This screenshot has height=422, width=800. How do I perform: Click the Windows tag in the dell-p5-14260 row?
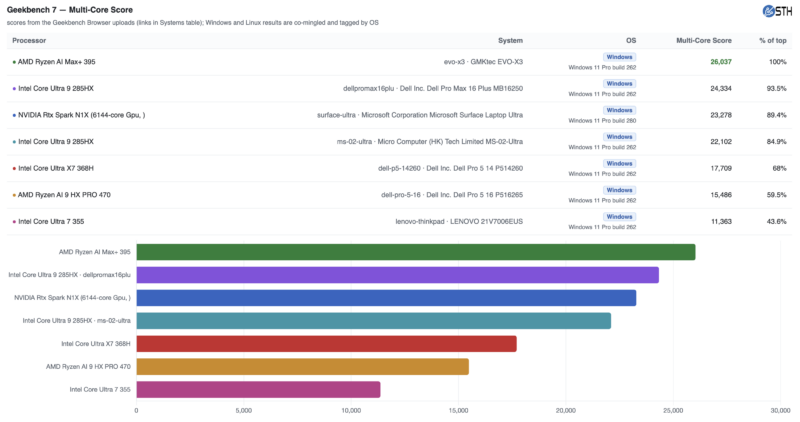point(619,163)
